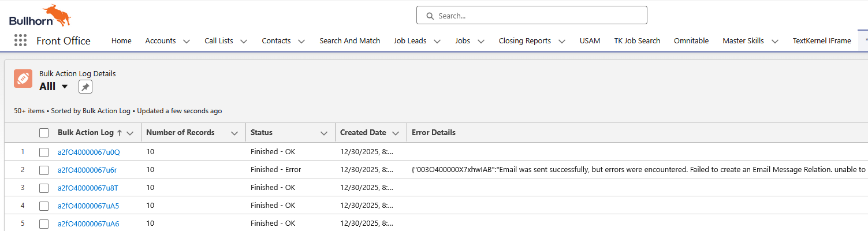Switch to Search And Match tab
The image size is (868, 231).
[x=349, y=41]
